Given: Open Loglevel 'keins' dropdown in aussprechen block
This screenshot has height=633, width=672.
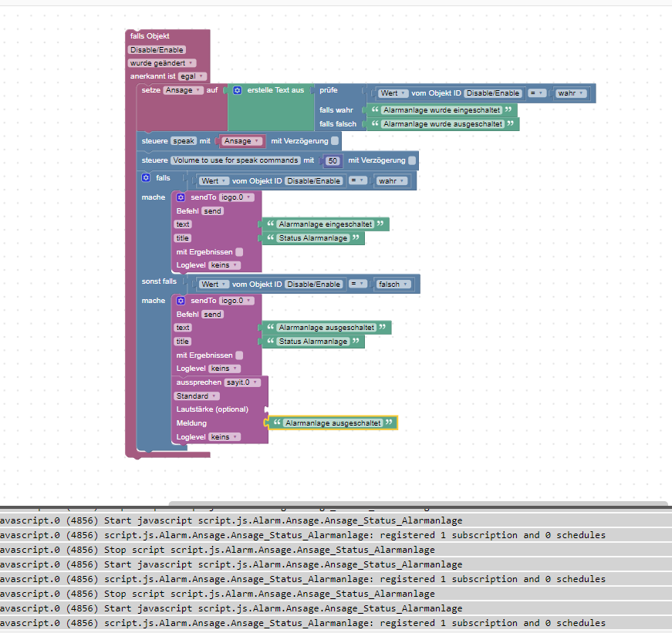Looking at the screenshot, I should [225, 437].
